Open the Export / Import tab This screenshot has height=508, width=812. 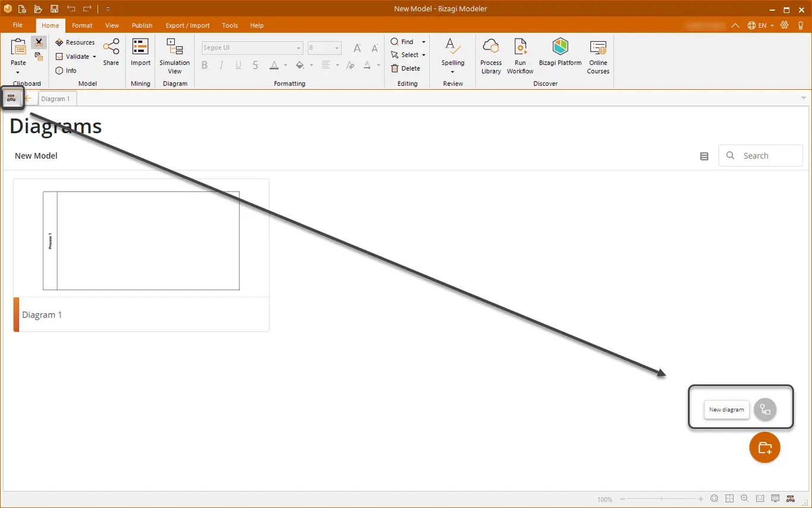pos(187,26)
